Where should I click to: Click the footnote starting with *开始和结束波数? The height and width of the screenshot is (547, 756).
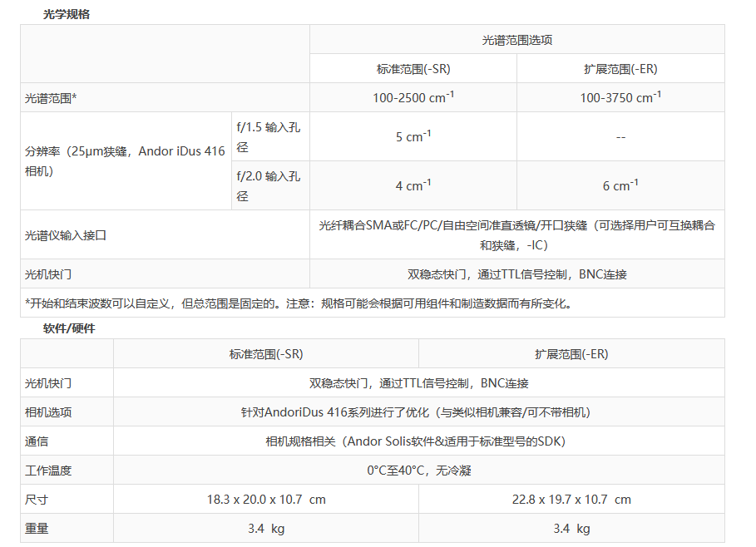click(298, 303)
